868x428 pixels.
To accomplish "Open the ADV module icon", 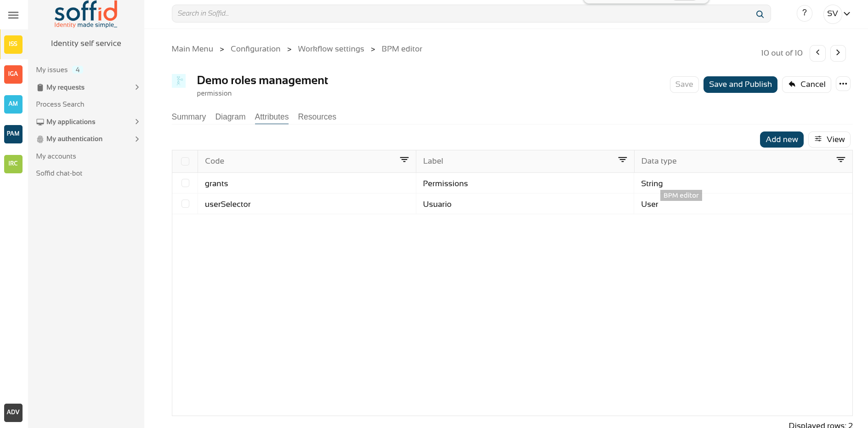I will click(x=13, y=412).
